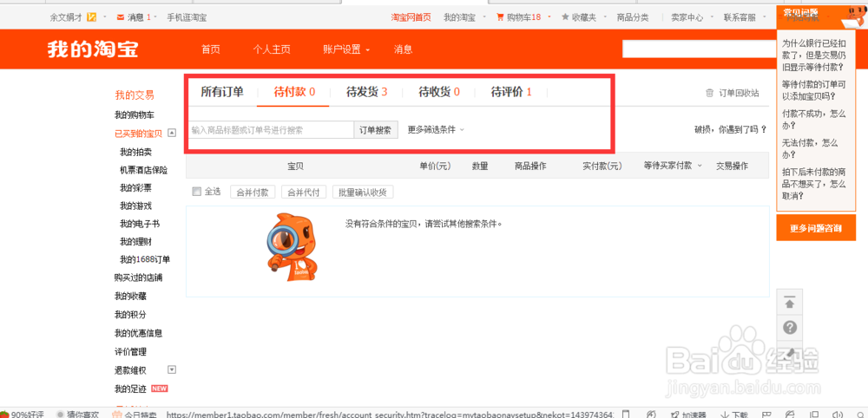This screenshot has height=418, width=868.
Task: Open the 手机逛淘宝 link
Action: pyautogui.click(x=187, y=17)
